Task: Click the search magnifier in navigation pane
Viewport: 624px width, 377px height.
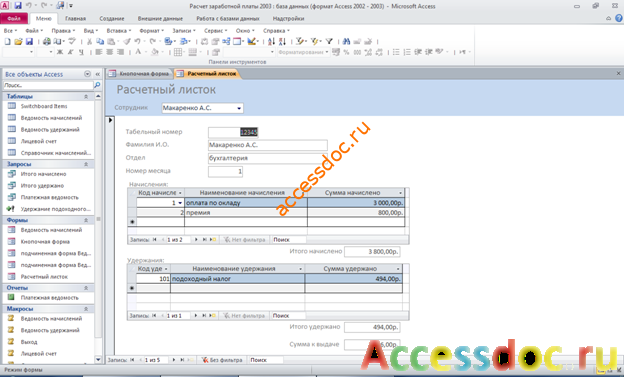Action: 97,85
